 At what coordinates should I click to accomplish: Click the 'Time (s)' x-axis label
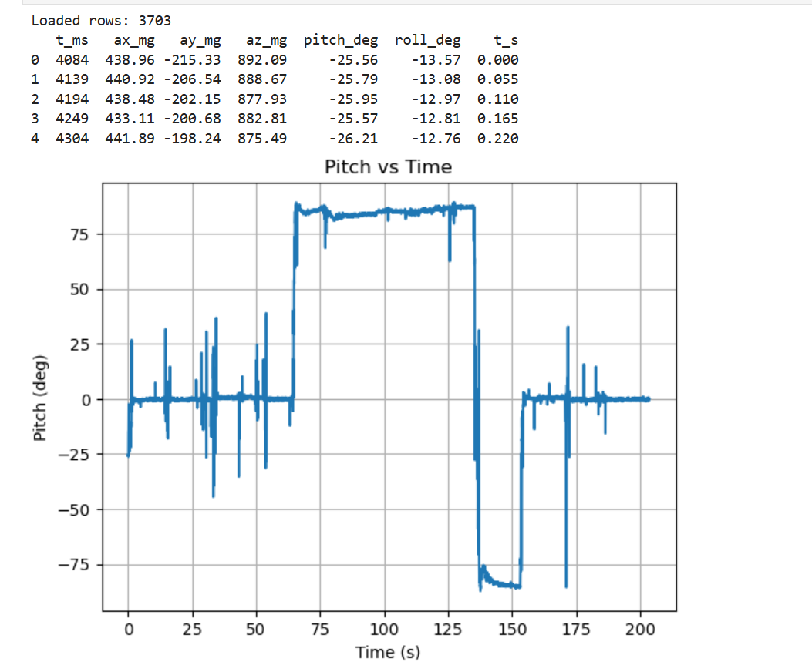click(x=388, y=652)
